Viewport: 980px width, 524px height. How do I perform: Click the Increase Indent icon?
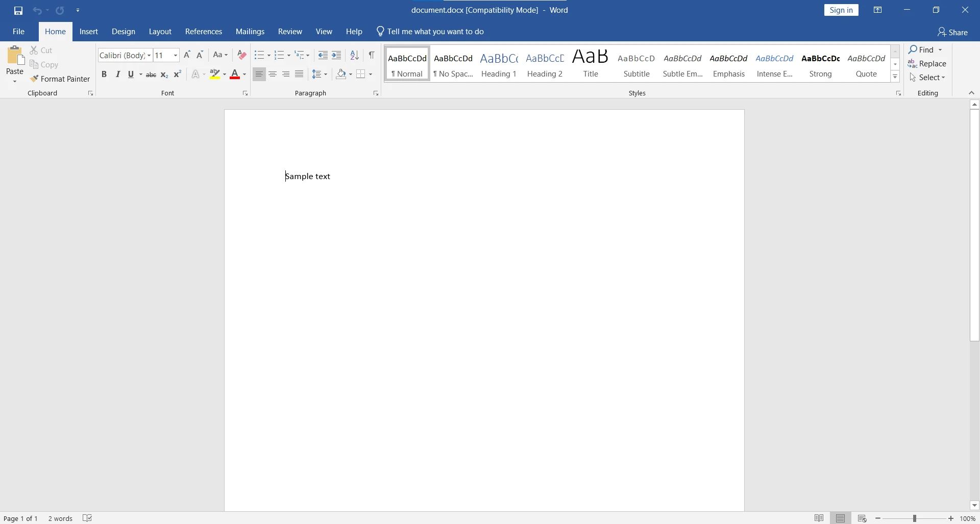336,55
